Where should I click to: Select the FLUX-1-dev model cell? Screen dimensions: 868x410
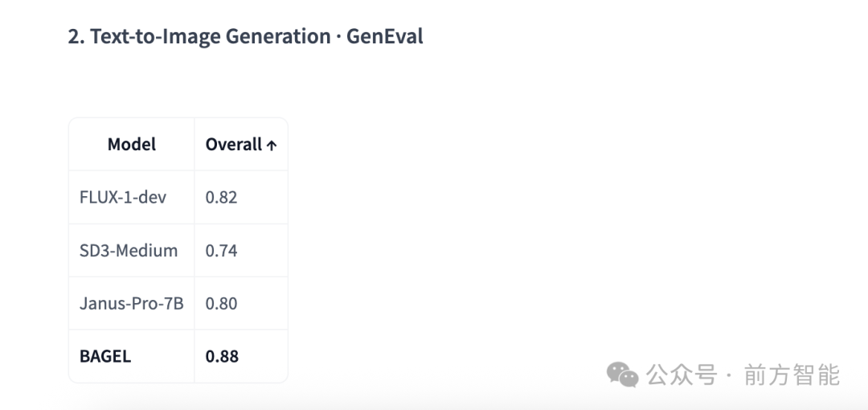[132, 197]
